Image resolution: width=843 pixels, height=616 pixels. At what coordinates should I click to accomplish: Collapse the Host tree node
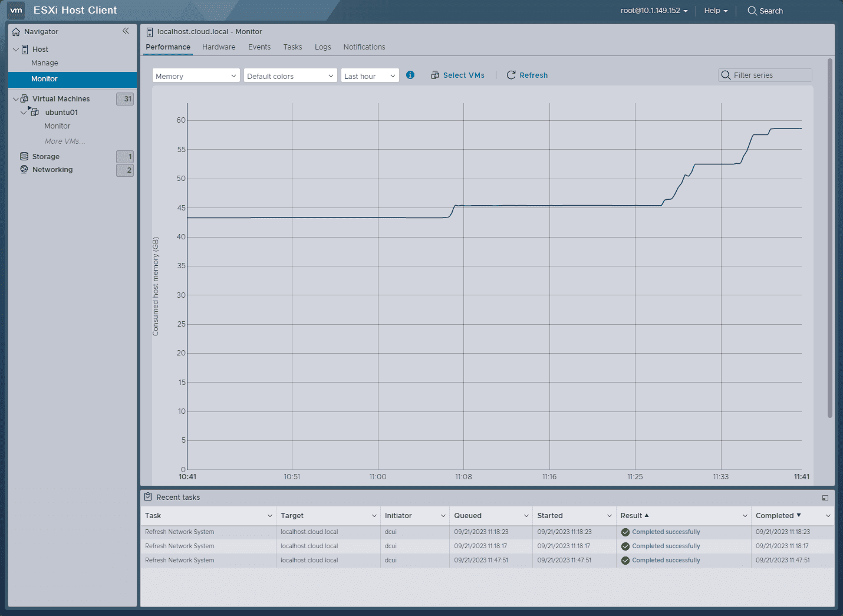tap(15, 49)
